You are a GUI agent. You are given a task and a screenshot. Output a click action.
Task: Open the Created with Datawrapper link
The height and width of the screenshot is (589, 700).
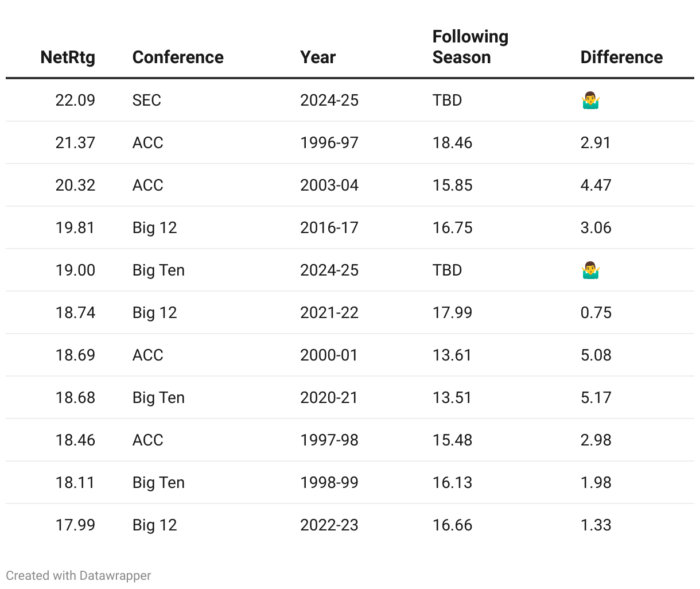click(79, 575)
